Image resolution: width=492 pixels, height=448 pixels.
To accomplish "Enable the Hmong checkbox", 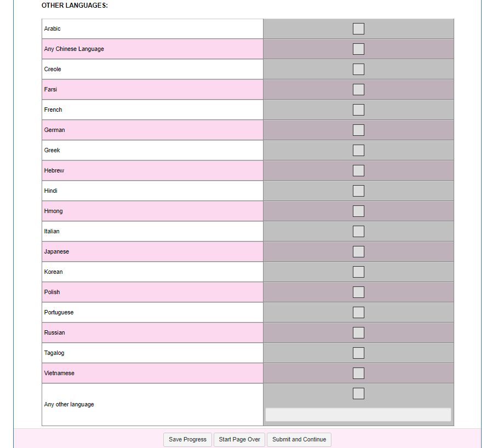I will click(358, 211).
